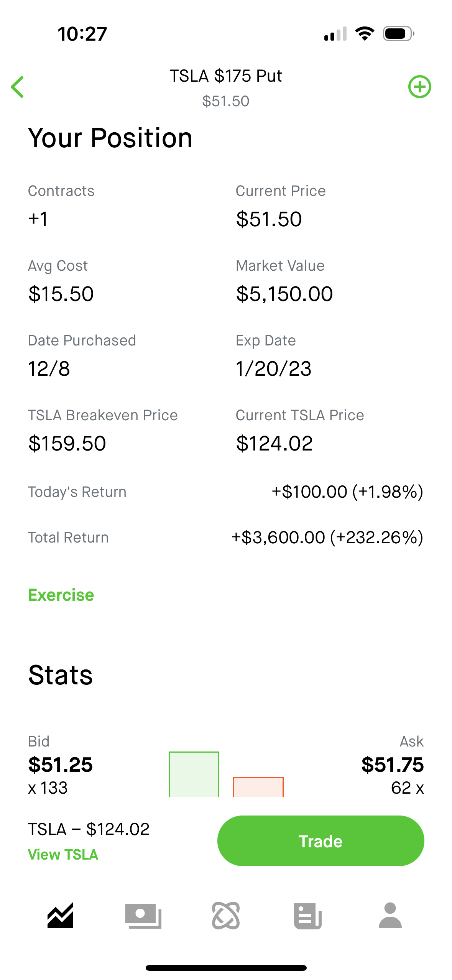Image resolution: width=452 pixels, height=980 pixels.
Task: Tap the green plus circle icon
Action: pos(419,87)
